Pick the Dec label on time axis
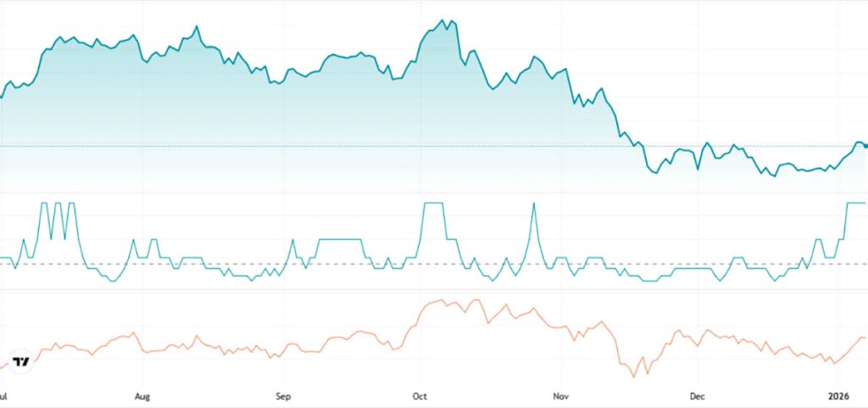Image resolution: width=868 pixels, height=408 pixels. coord(698,396)
